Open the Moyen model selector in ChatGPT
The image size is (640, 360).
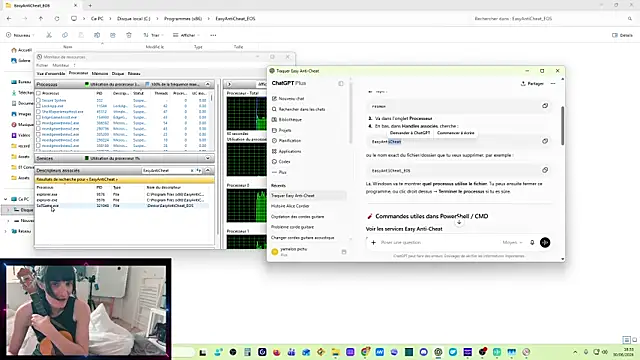tap(512, 242)
